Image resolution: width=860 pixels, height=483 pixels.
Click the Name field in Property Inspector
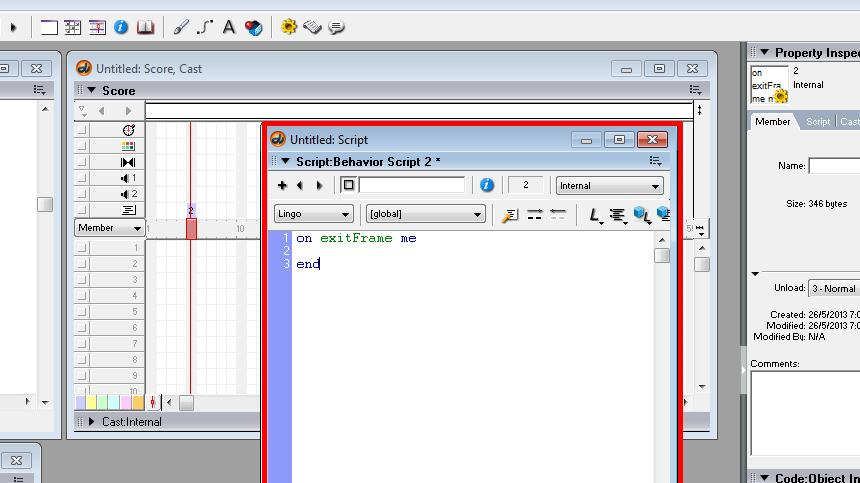pos(834,166)
